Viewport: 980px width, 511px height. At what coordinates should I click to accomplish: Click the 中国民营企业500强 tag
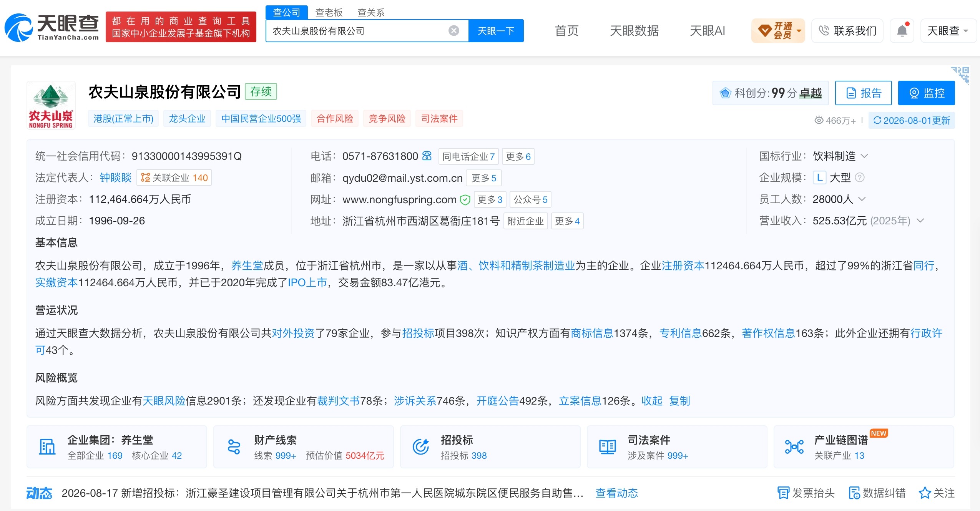(261, 119)
